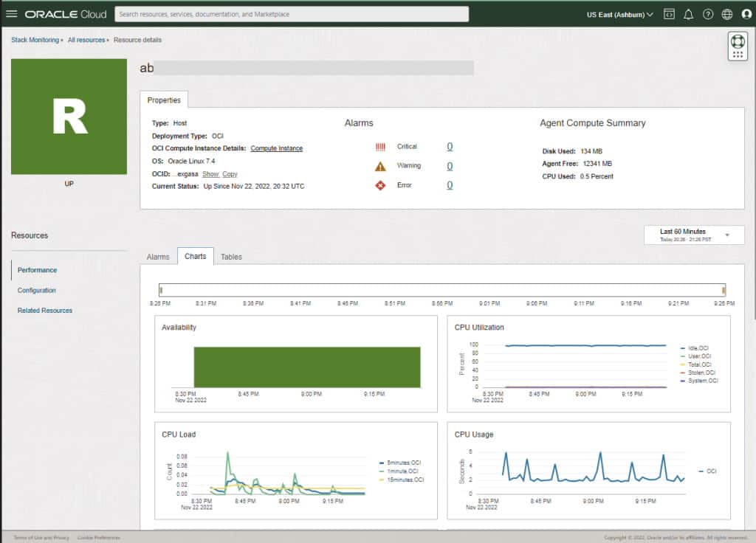Open the US East (Ashburn) region dropdown
The height and width of the screenshot is (543, 756).
point(618,13)
